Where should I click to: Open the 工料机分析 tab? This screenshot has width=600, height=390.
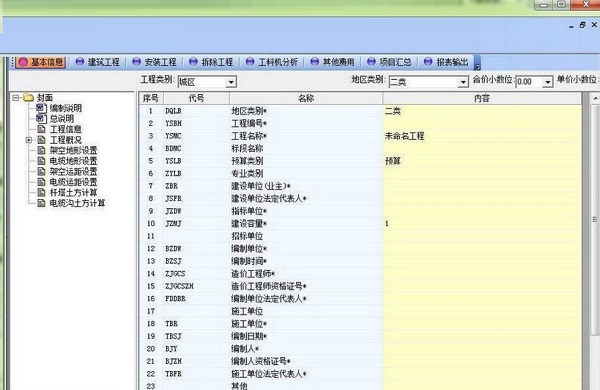pyautogui.click(x=272, y=62)
